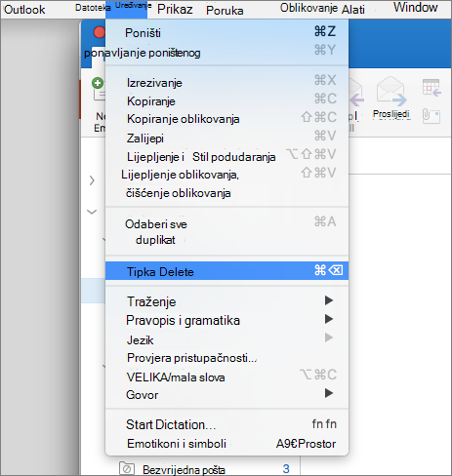Open the Prikaz menu in menu bar
The width and height of the screenshot is (452, 476).
click(175, 10)
